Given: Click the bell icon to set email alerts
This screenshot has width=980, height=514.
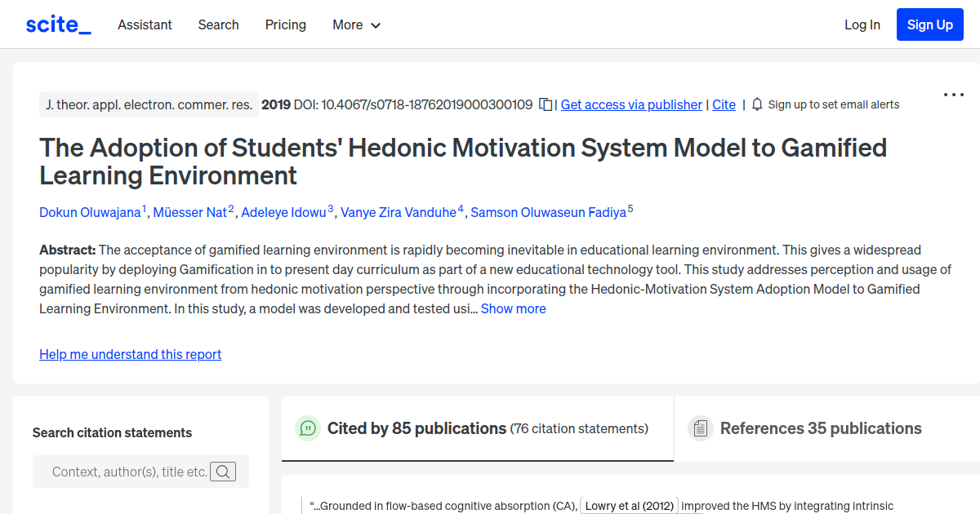Looking at the screenshot, I should click(x=757, y=104).
